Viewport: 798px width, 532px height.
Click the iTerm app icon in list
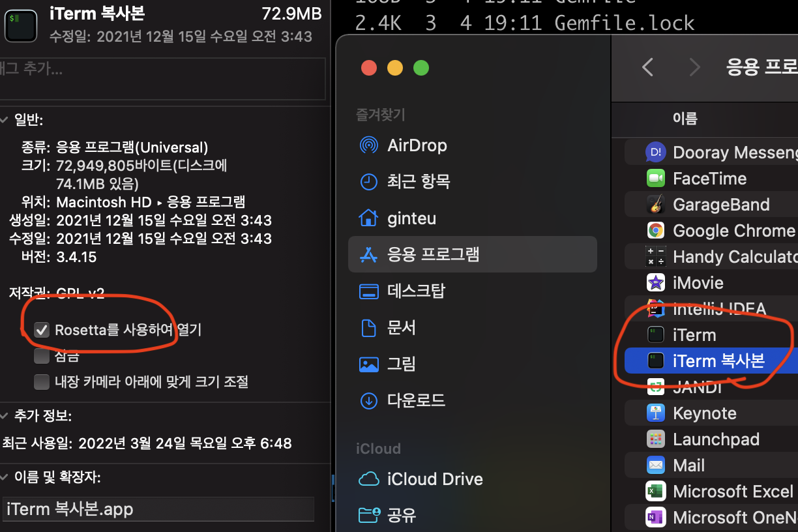point(655,335)
